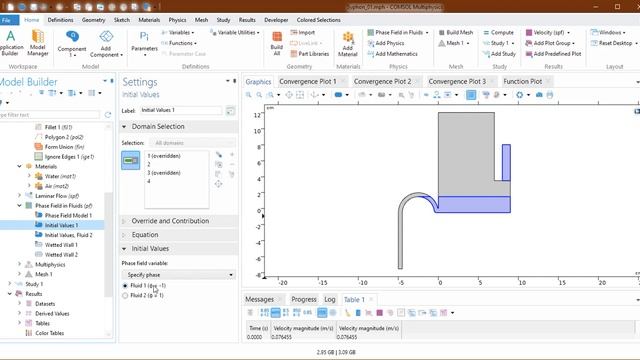Open Part Libraries
This screenshot has height=360, width=640.
coord(310,53)
